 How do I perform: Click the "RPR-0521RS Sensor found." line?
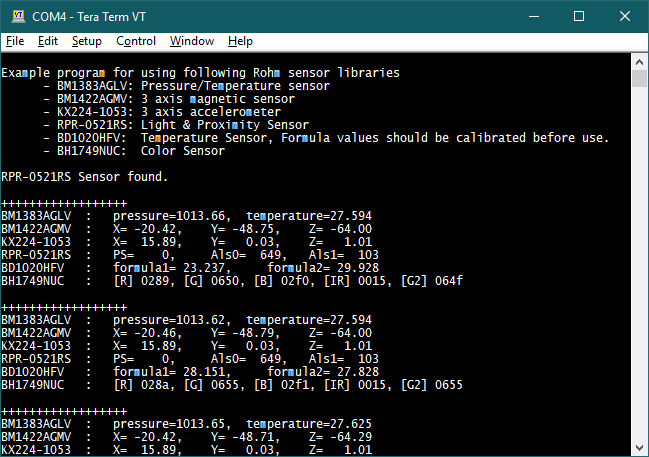85,176
